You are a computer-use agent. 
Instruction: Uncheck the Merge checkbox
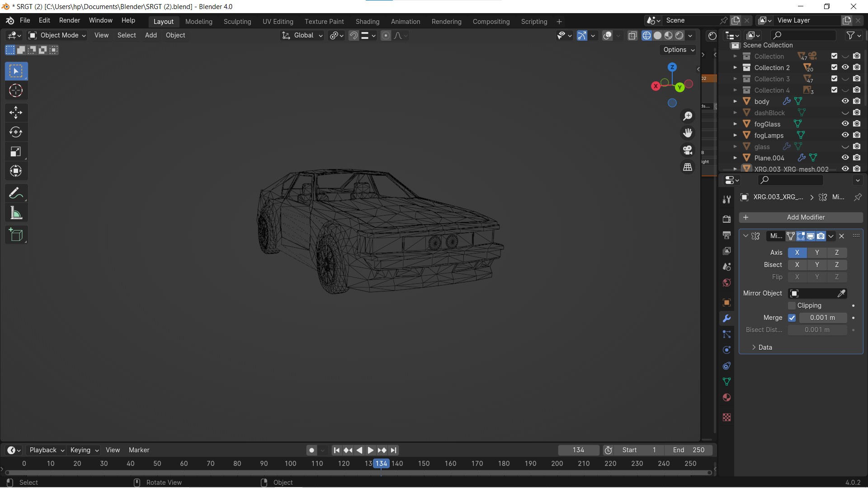click(792, 318)
